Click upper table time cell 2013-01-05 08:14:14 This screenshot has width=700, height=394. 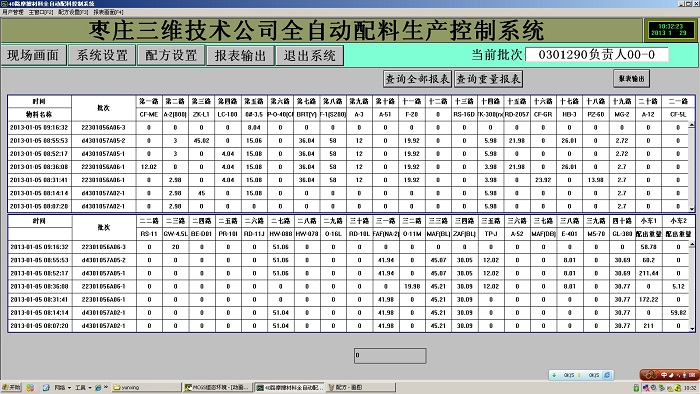tap(39, 193)
